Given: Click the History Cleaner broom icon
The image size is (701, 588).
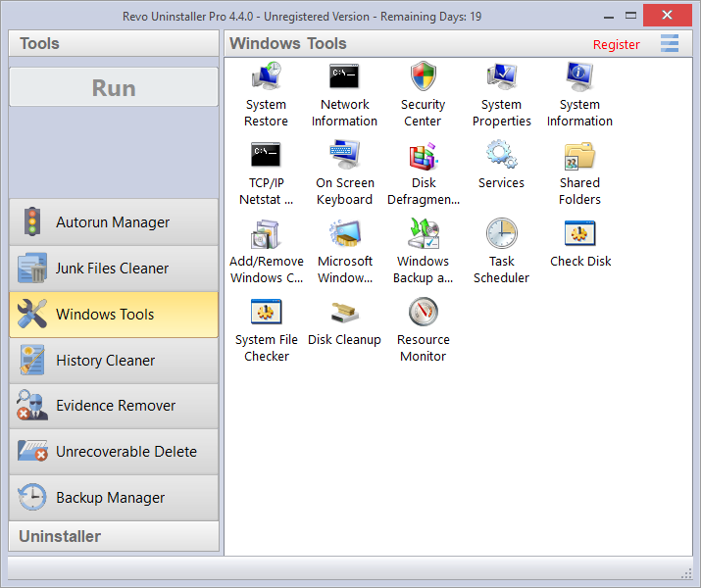Looking at the screenshot, I should coord(32,360).
